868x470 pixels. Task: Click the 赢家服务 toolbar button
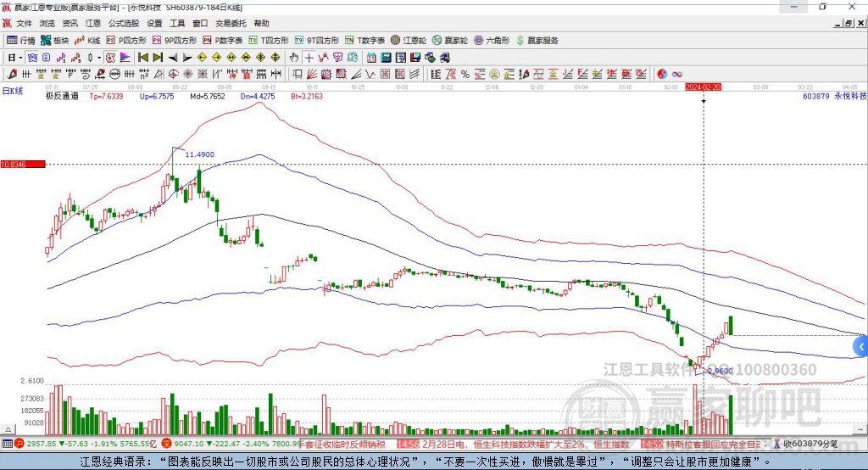pos(537,41)
